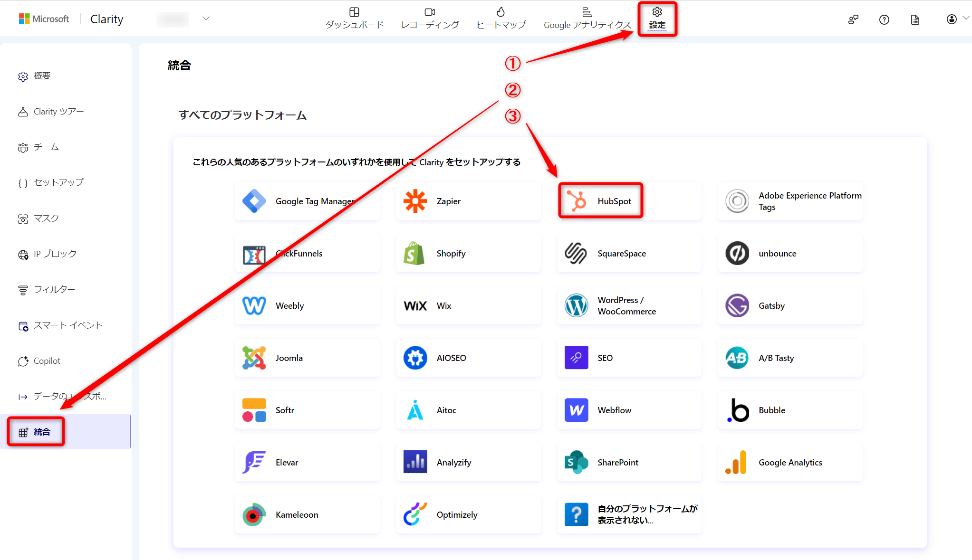This screenshot has width=972, height=560.
Task: Select 概要 in the sidebar
Action: pyautogui.click(x=66, y=76)
